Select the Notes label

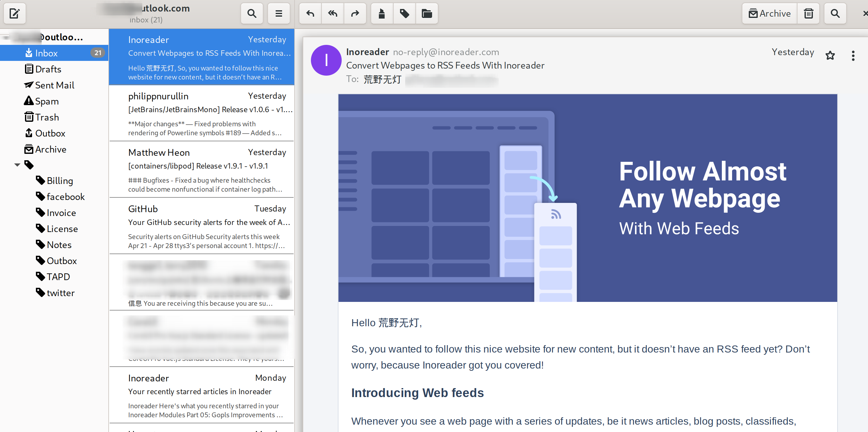(x=54, y=245)
